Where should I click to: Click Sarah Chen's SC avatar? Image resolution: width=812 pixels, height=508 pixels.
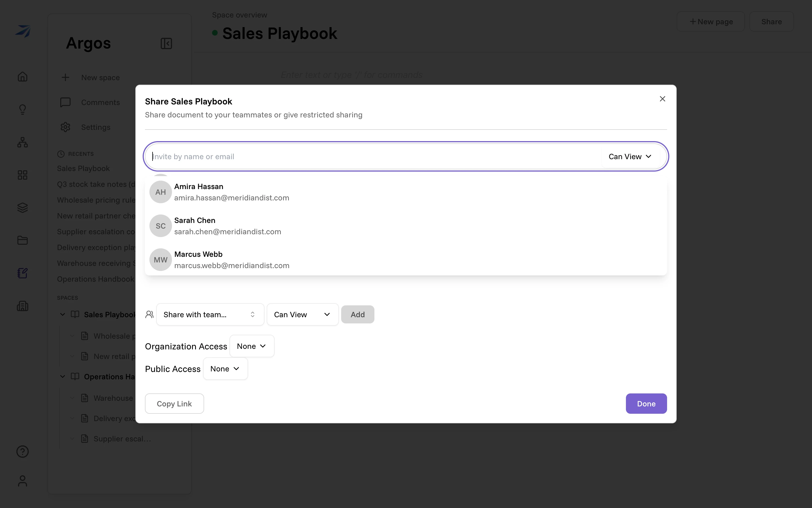pyautogui.click(x=161, y=226)
